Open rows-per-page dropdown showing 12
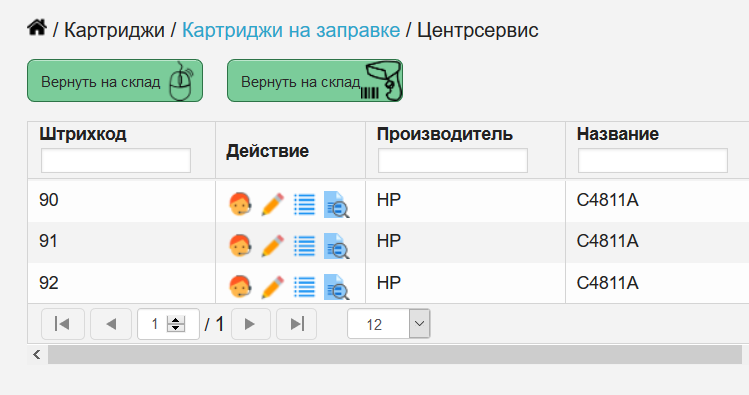 (389, 324)
